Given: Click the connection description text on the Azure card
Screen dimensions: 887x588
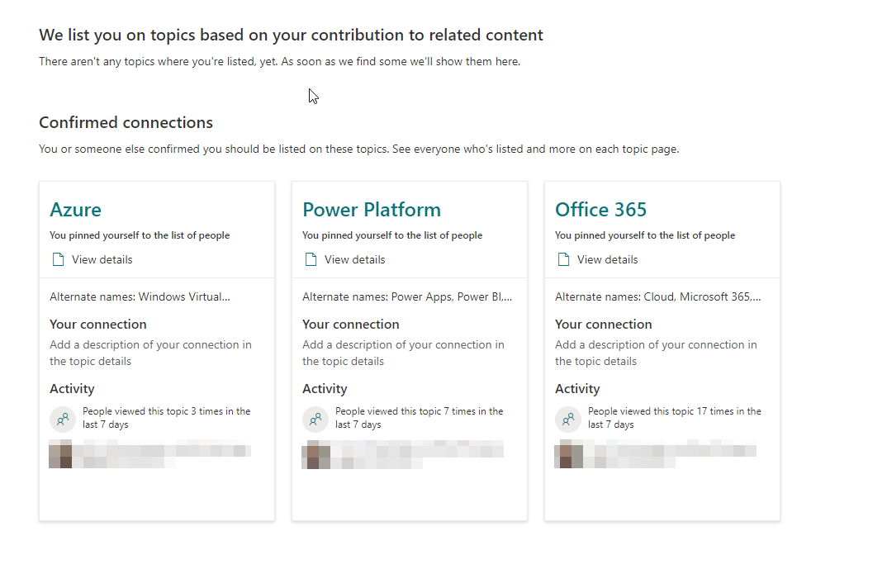Looking at the screenshot, I should click(x=150, y=352).
